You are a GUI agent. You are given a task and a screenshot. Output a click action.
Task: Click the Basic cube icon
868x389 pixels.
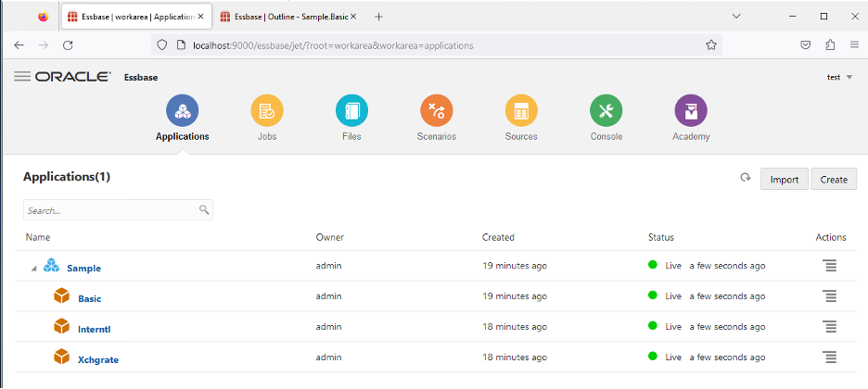[61, 296]
